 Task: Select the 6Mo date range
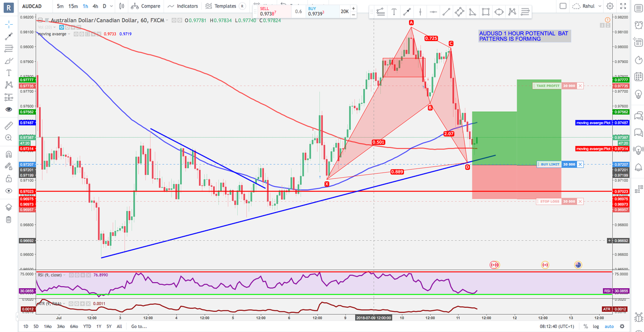tap(74, 326)
